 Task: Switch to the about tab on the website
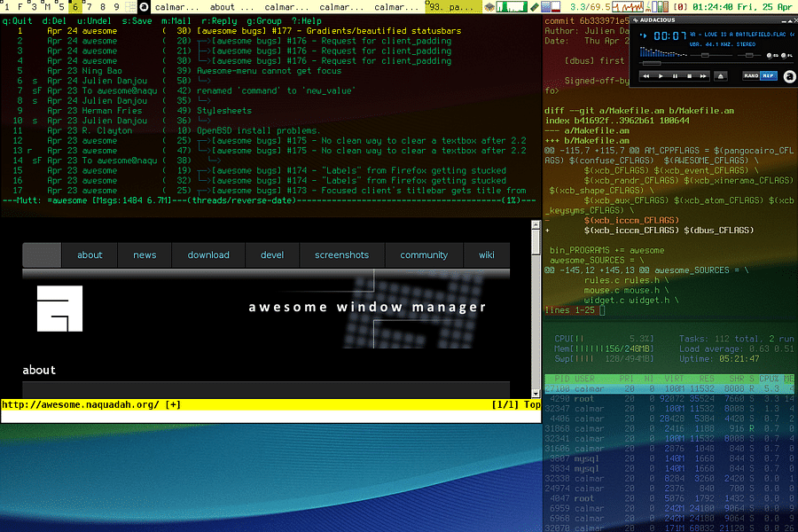90,254
